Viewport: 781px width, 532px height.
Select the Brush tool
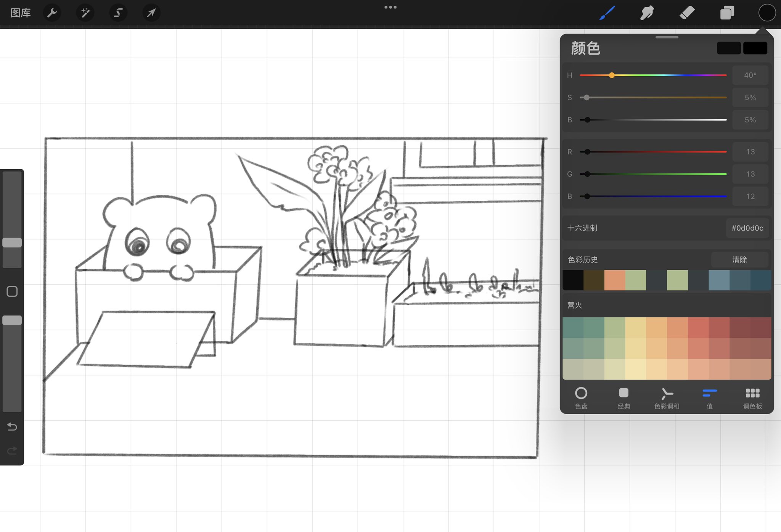coord(607,13)
